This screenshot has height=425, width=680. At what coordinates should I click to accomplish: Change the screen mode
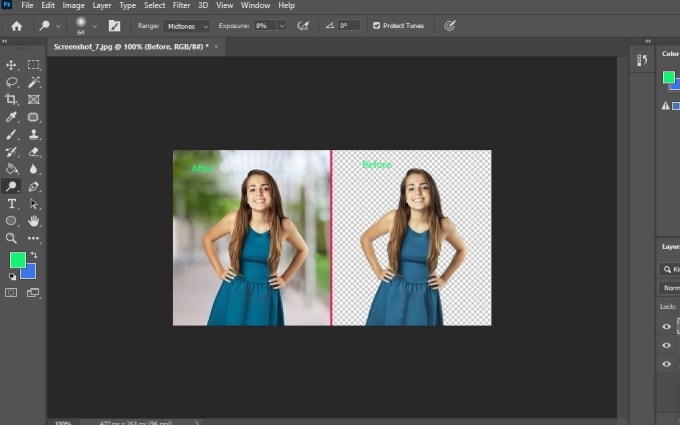pos(33,293)
